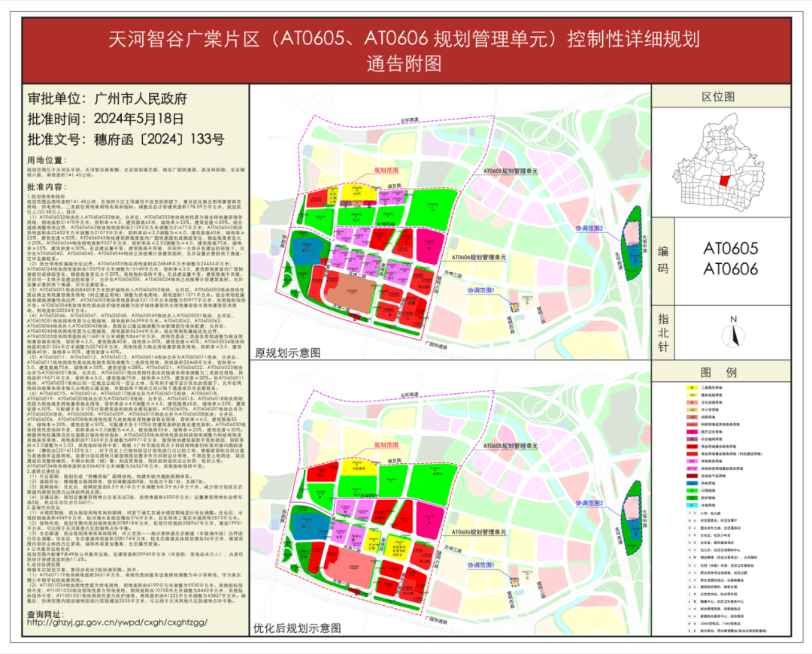Click the 批准内容 section heading
The width and height of the screenshot is (812, 654).
pyautogui.click(x=52, y=186)
